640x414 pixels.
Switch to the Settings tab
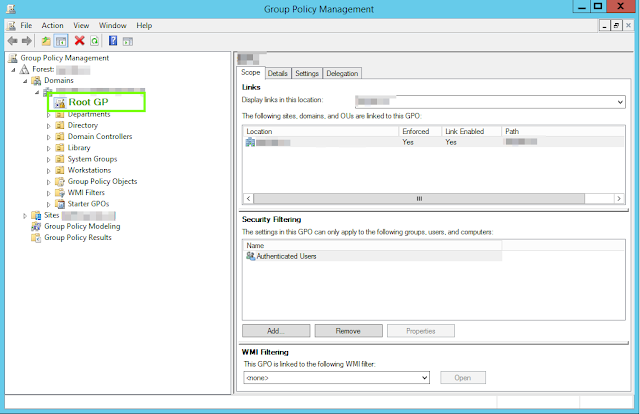click(x=307, y=73)
